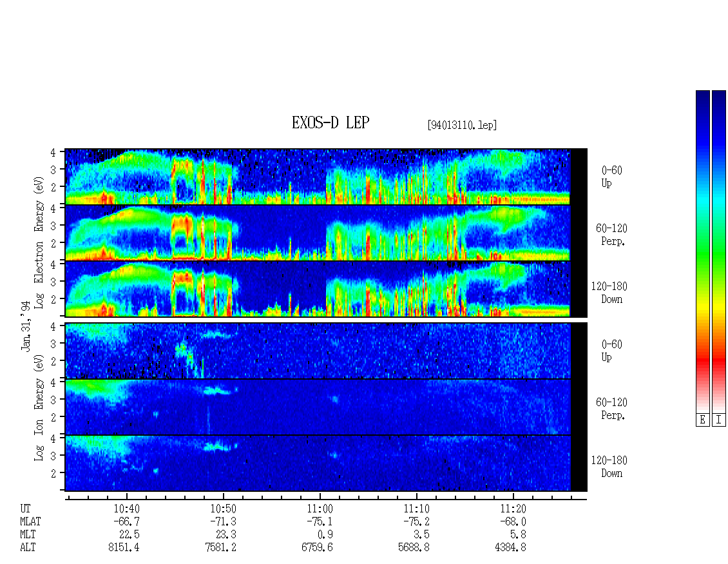Click the 11:20 UT time tick label

coord(513,509)
